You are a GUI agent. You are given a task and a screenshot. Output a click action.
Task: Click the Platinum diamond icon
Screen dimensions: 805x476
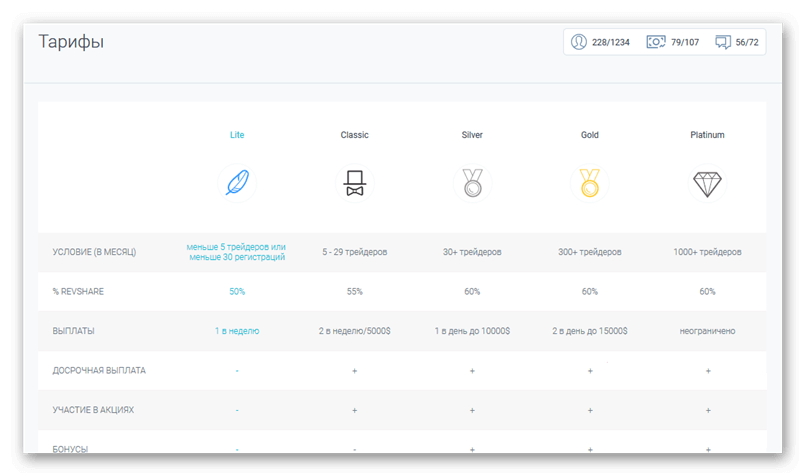707,183
